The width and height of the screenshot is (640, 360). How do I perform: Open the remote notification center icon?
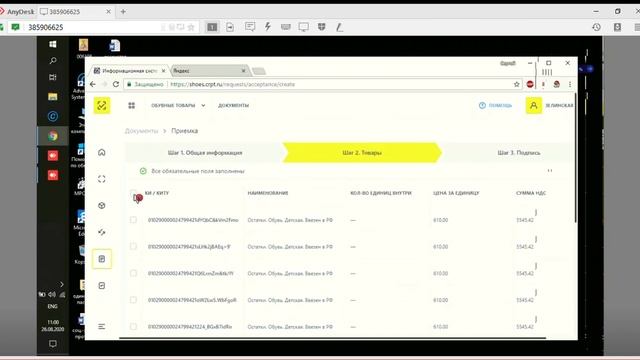[53, 344]
